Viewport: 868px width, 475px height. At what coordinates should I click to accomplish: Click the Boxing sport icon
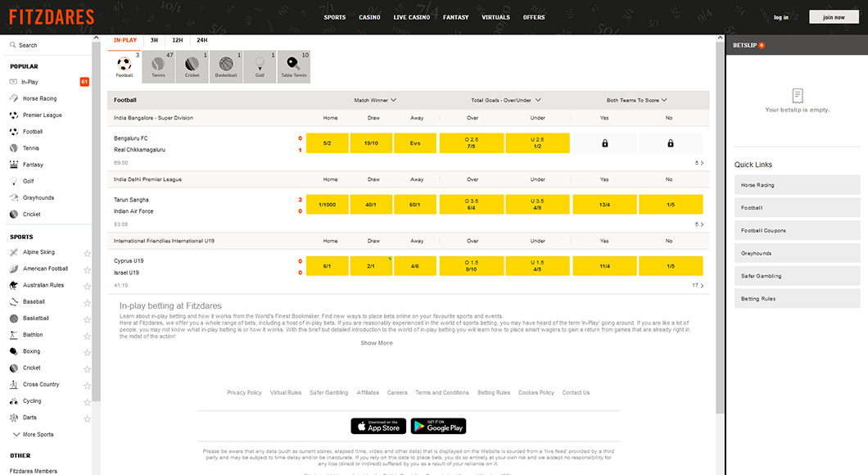point(14,351)
